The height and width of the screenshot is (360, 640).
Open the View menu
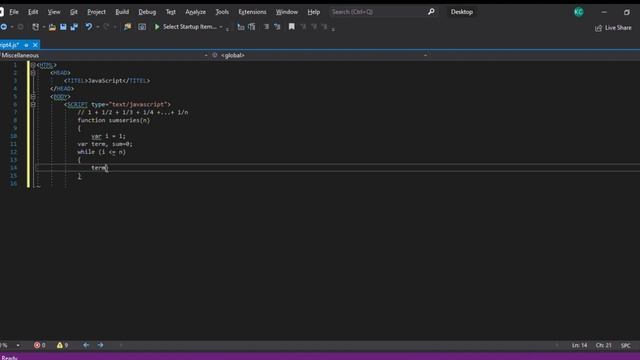click(x=53, y=12)
